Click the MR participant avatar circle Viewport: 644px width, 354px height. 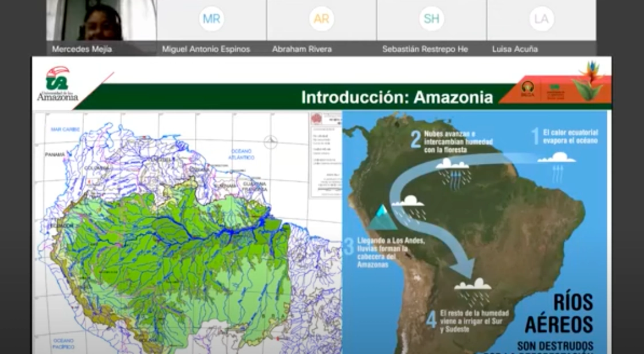click(211, 19)
